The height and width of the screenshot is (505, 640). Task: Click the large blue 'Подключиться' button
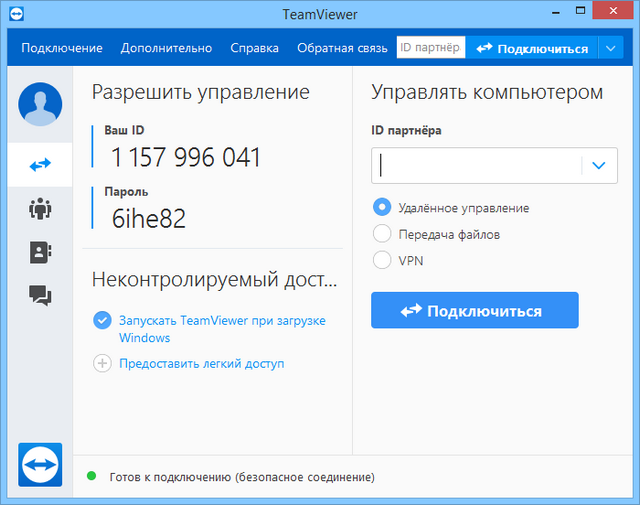point(475,310)
